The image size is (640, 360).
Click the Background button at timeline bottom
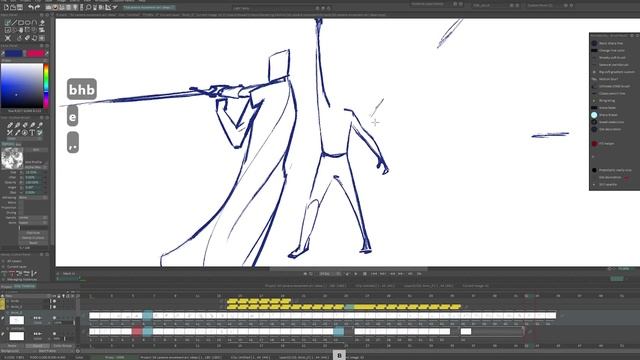point(10,351)
